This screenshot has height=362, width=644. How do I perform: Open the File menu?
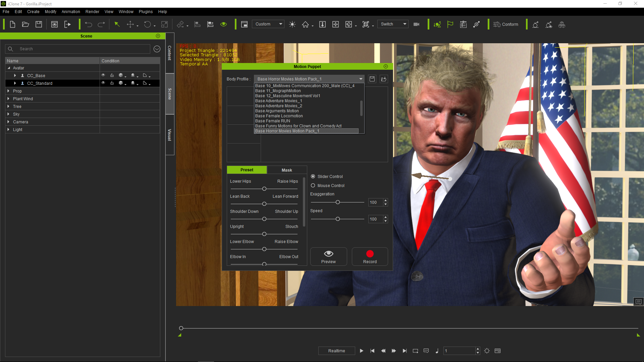click(6, 12)
